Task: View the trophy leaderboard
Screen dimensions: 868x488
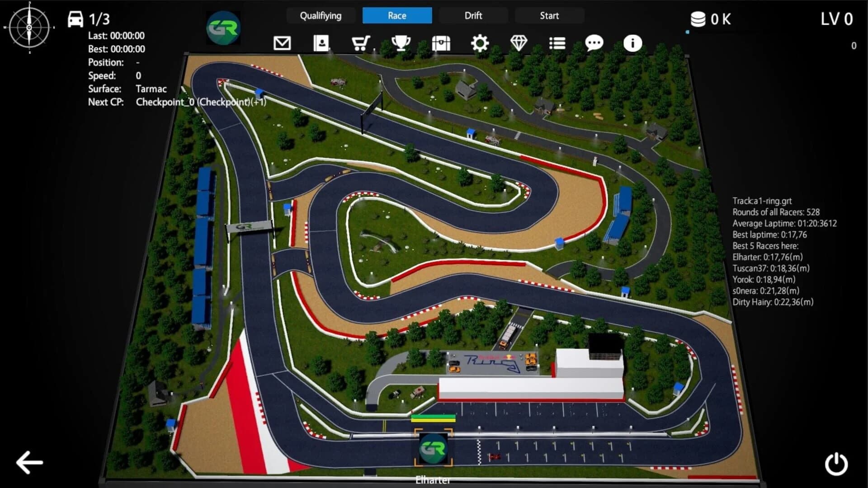Action: (x=401, y=43)
